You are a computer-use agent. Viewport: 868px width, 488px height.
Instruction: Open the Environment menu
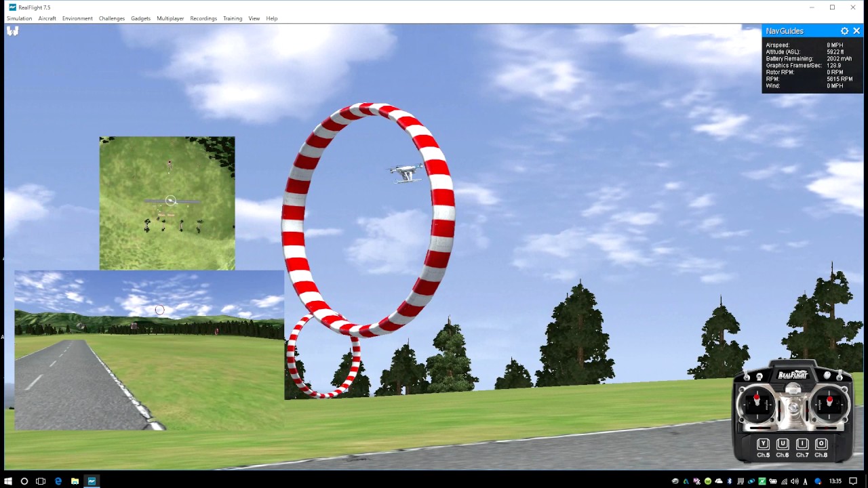coord(77,18)
